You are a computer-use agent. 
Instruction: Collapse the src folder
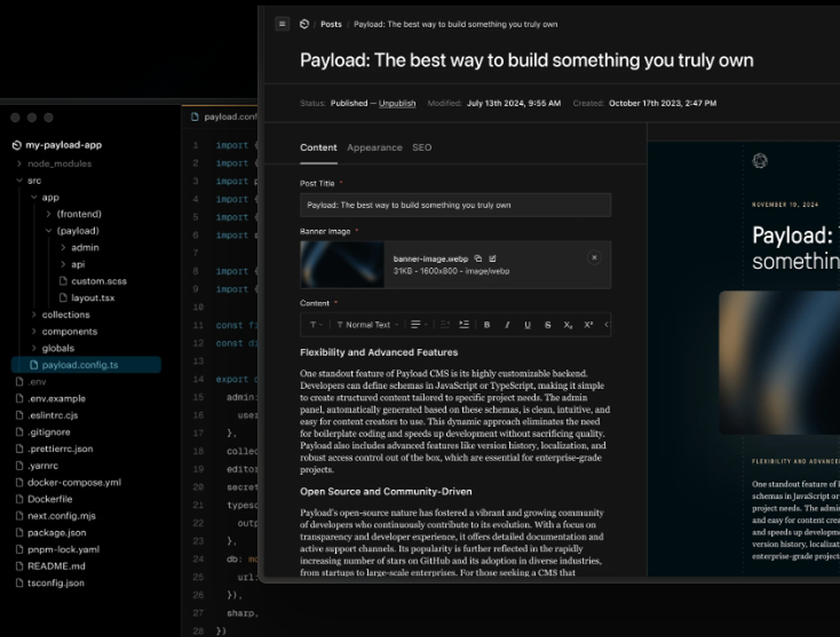[x=29, y=181]
